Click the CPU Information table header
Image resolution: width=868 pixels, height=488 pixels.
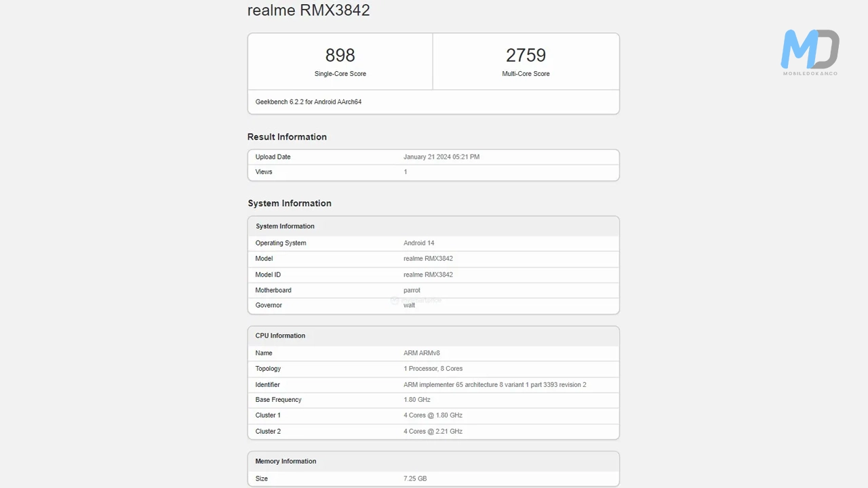click(280, 335)
